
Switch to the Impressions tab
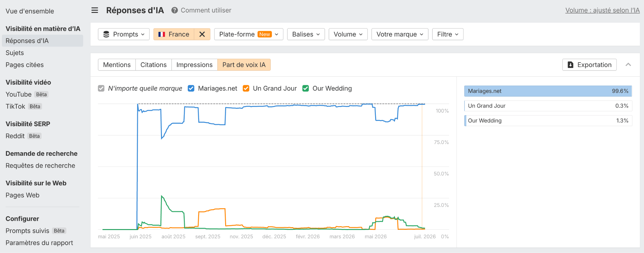[x=194, y=65]
